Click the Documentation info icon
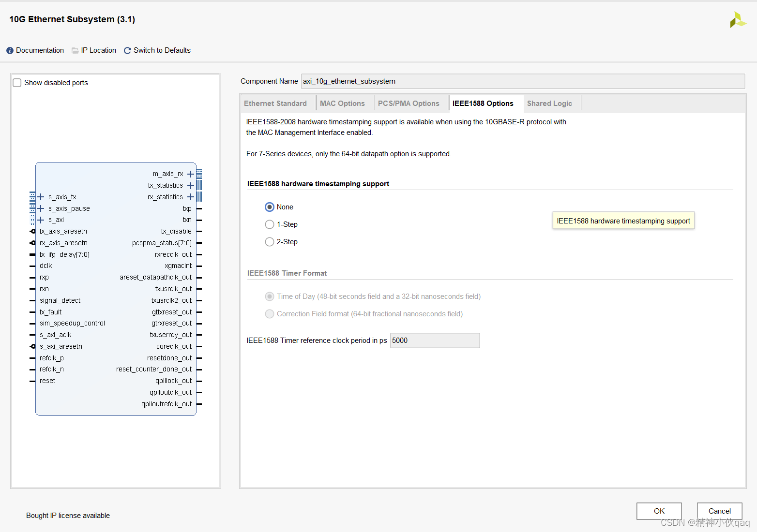Image resolution: width=757 pixels, height=532 pixels. click(10, 51)
